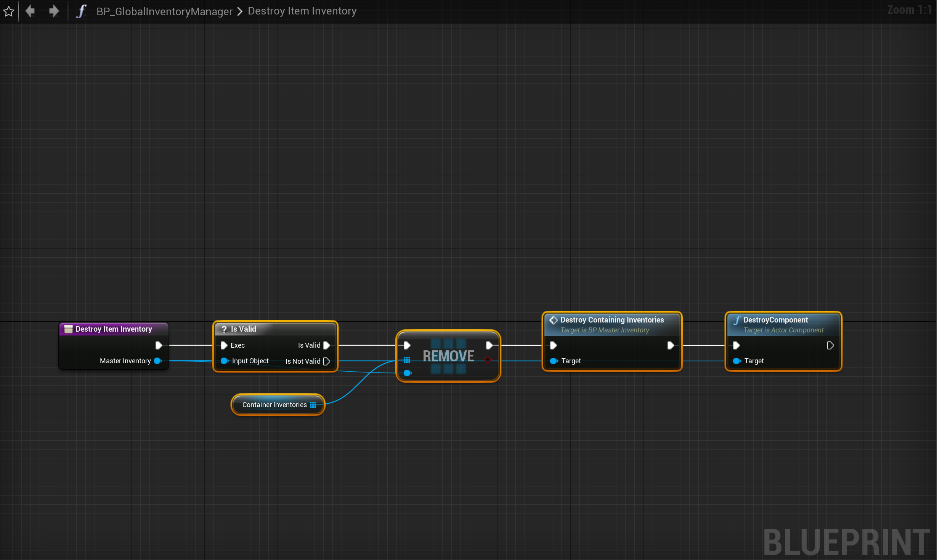The height and width of the screenshot is (560, 937).
Task: Select the Is Valid node header
Action: 243,329
